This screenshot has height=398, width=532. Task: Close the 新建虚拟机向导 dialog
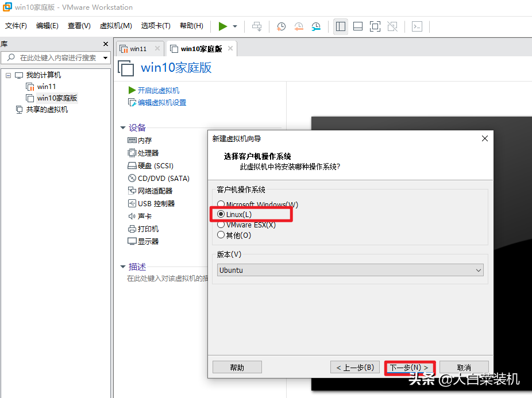tap(485, 138)
